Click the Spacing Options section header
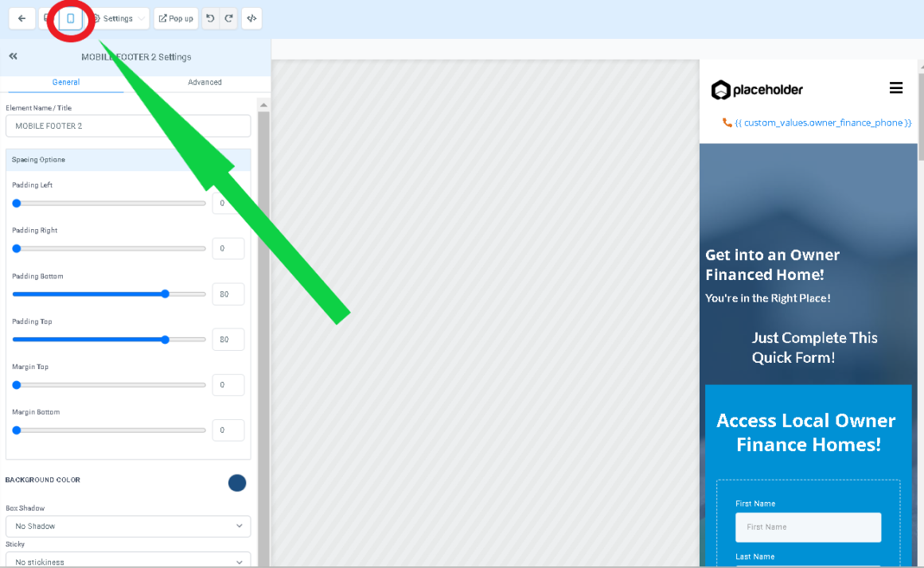Viewport: 924px width, 568px height. coord(128,160)
